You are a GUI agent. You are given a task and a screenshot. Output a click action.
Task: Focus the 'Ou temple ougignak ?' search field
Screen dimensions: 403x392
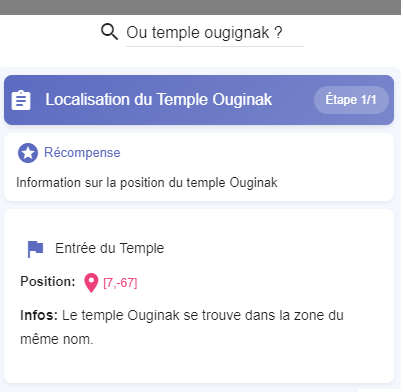tap(215, 33)
